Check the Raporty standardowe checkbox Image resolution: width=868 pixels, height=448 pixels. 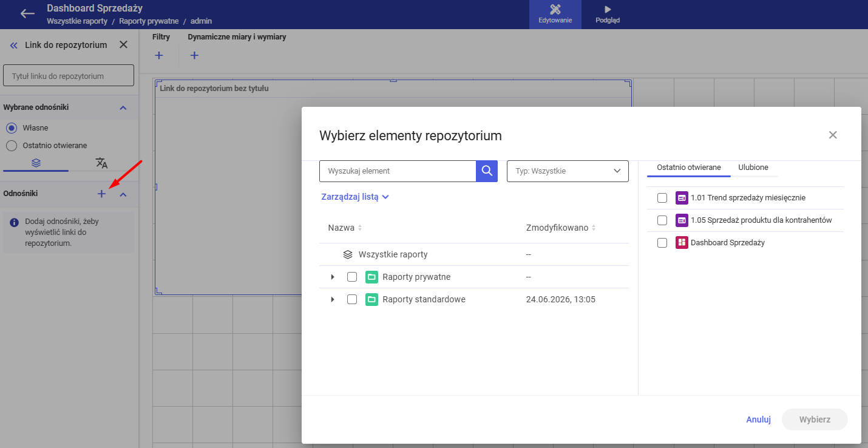pos(352,299)
